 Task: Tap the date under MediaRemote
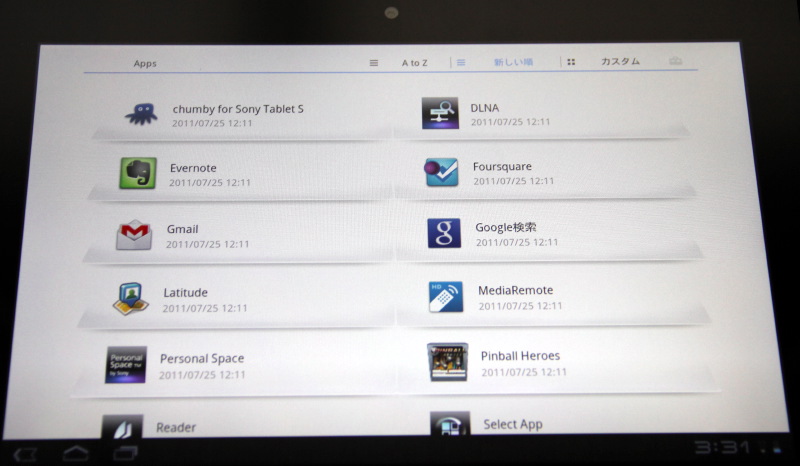(x=520, y=306)
